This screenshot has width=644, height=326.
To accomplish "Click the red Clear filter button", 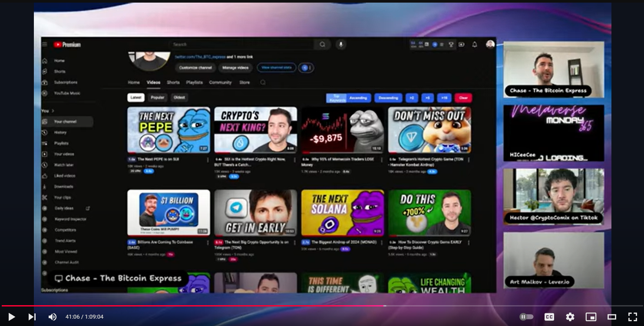I will [463, 98].
